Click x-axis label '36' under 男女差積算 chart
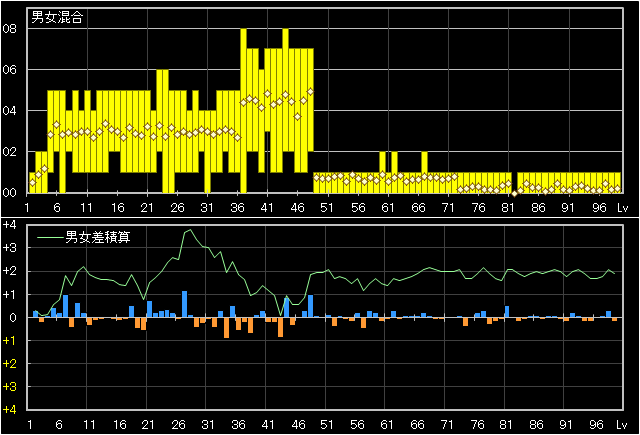The height and width of the screenshot is (435, 640). [238, 425]
